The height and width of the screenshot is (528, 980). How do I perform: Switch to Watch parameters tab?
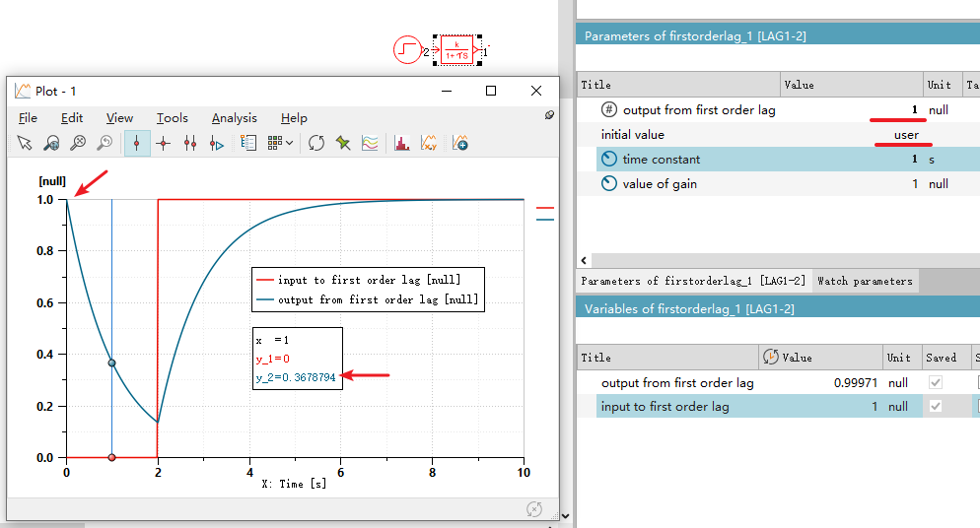865,281
